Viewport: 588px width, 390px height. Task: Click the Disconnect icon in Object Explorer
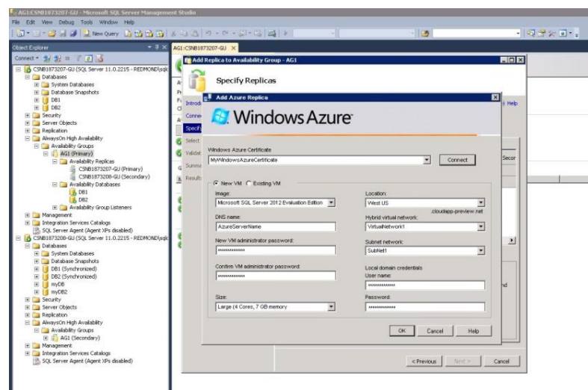pos(58,58)
